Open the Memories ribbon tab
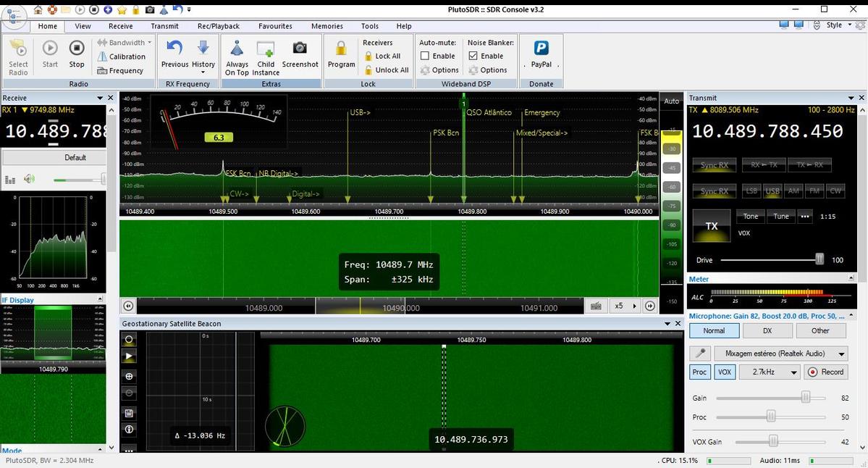The image size is (868, 468). (x=326, y=26)
